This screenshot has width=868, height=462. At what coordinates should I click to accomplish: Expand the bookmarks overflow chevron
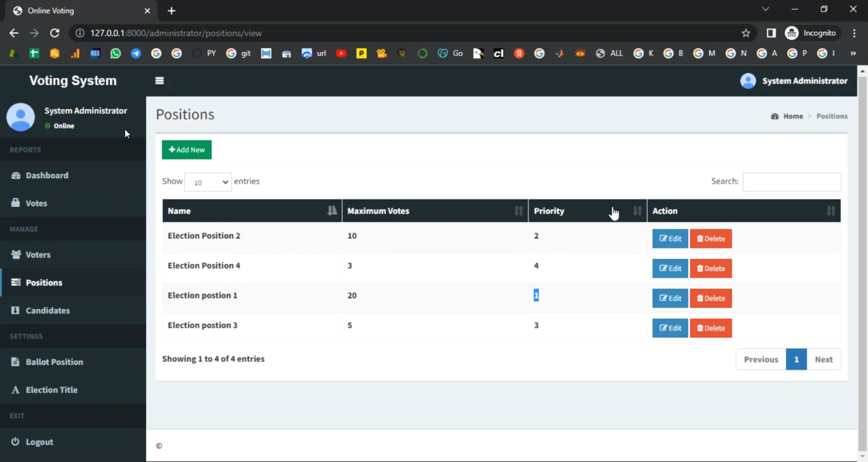tap(853, 53)
